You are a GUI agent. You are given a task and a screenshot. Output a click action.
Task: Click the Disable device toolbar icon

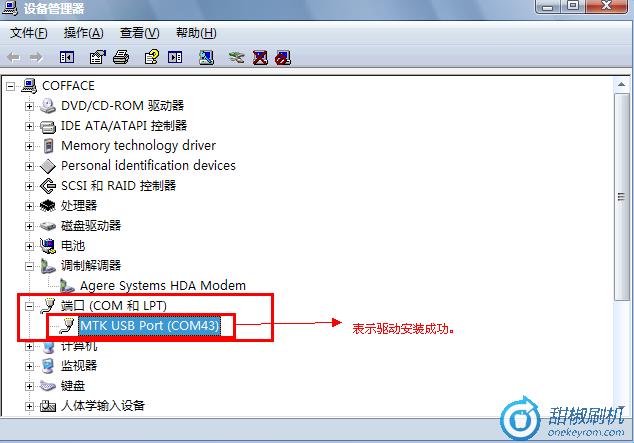click(x=283, y=57)
